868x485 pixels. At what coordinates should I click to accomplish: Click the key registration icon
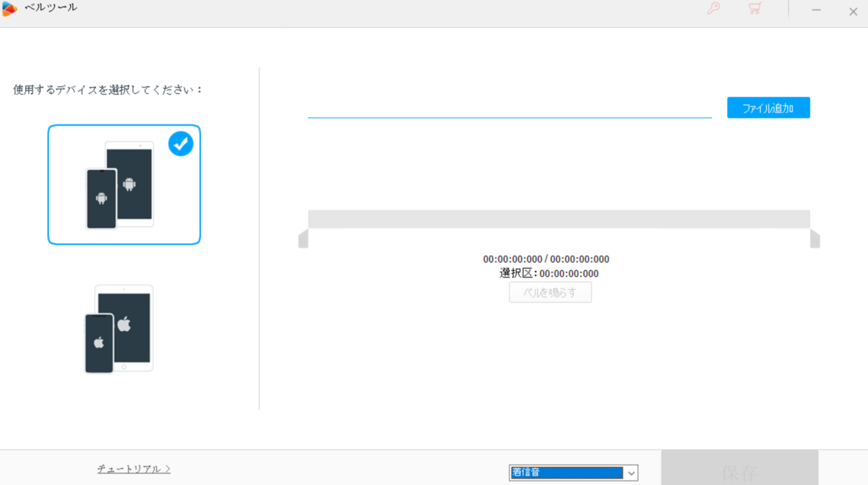[x=713, y=9]
